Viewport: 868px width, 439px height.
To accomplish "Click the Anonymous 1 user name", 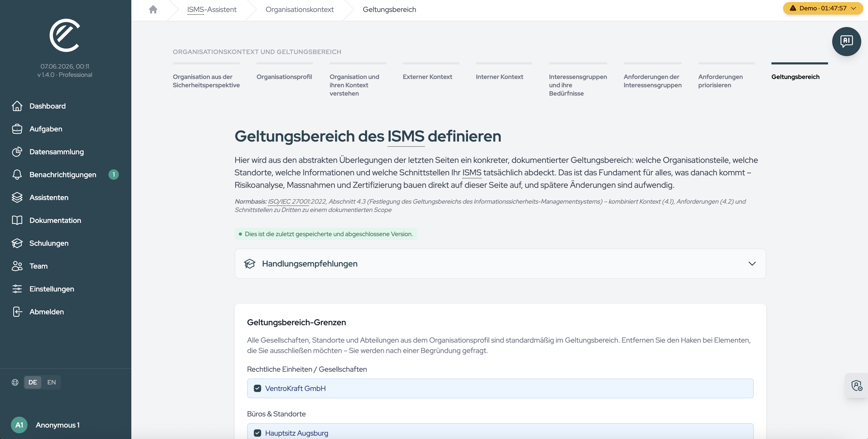I will [58, 425].
